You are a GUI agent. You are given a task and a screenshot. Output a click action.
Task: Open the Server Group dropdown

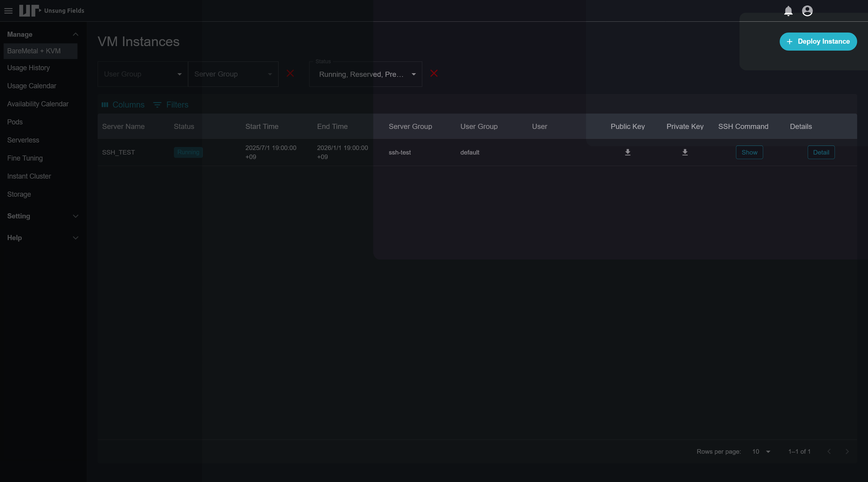[233, 74]
